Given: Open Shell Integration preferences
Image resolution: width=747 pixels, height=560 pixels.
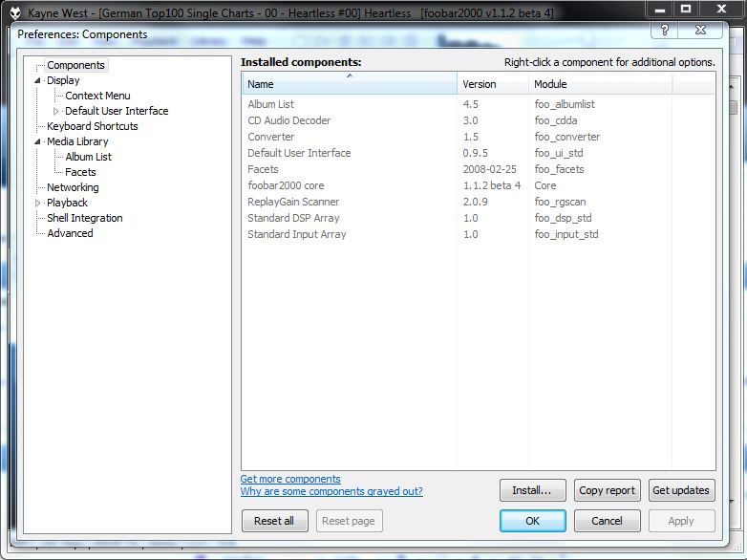Looking at the screenshot, I should [85, 218].
